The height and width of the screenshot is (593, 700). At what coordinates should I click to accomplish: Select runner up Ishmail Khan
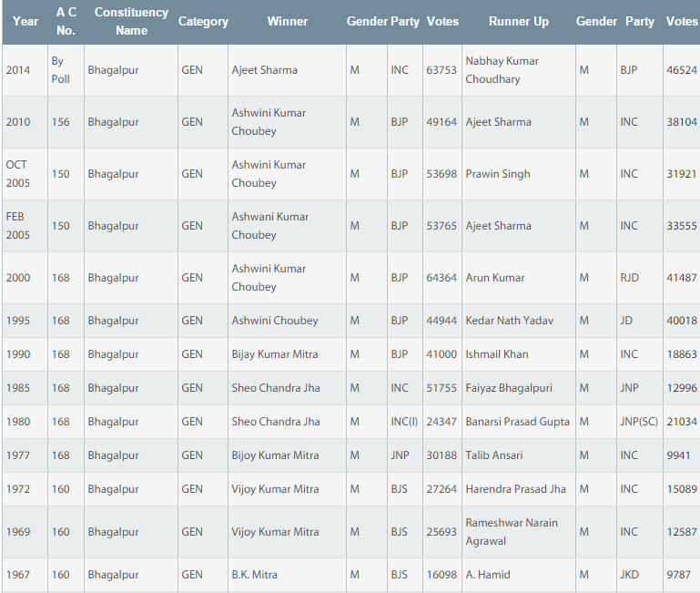pyautogui.click(x=496, y=354)
